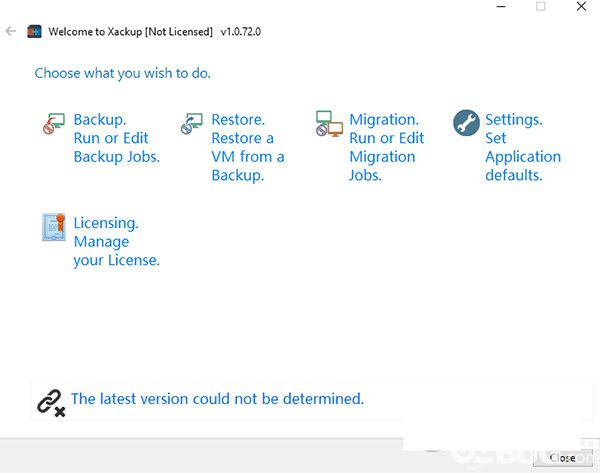Click the Backup monitor icon
The image size is (600, 473).
tap(54, 123)
